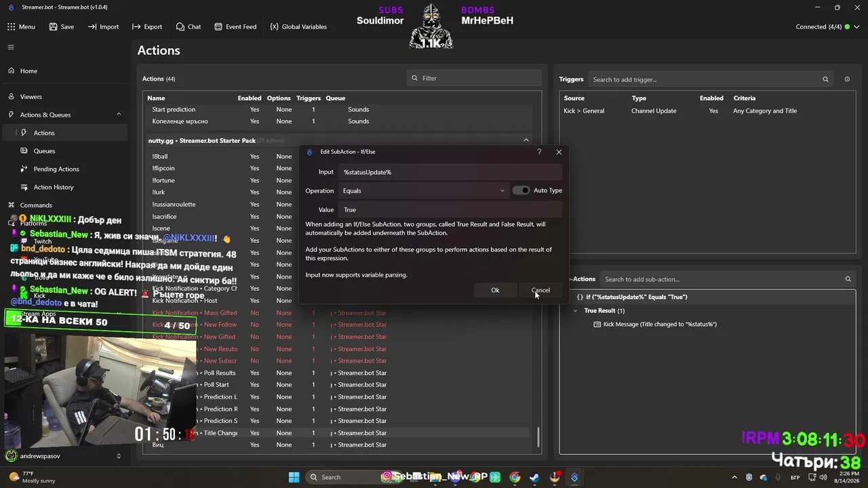
Task: Click the Viewers person icon
Action: coord(12,97)
